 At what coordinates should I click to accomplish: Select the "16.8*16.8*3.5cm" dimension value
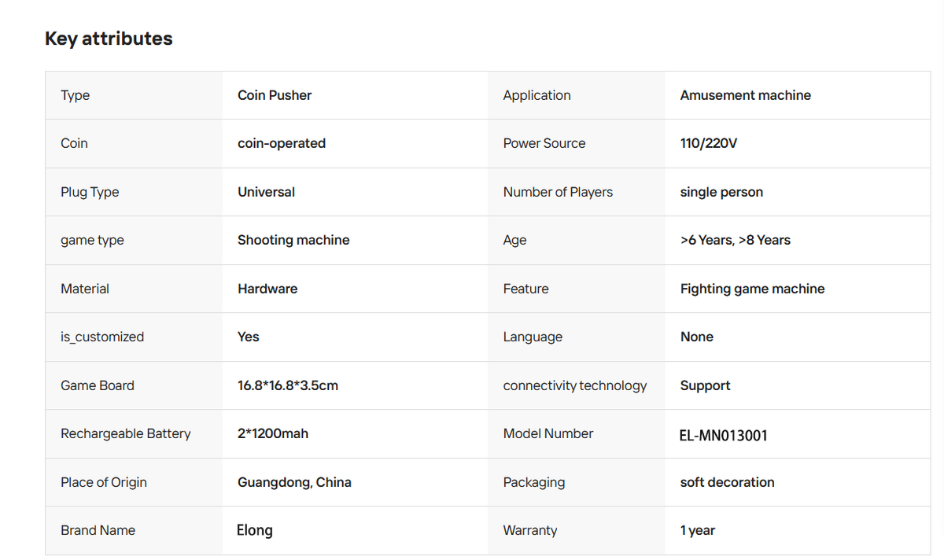click(x=288, y=385)
